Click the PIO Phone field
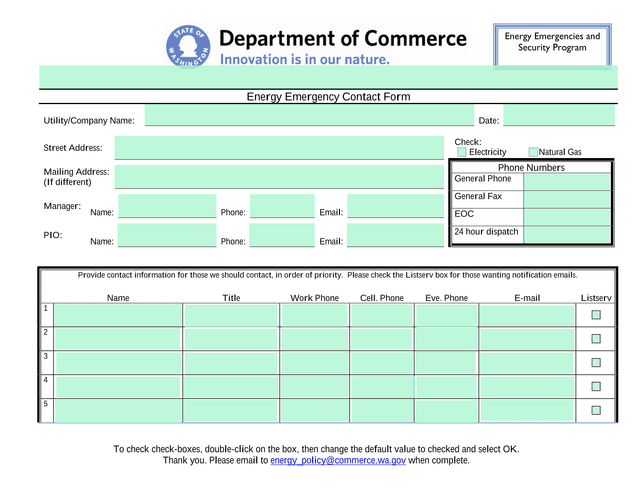The image size is (640, 495). click(282, 235)
